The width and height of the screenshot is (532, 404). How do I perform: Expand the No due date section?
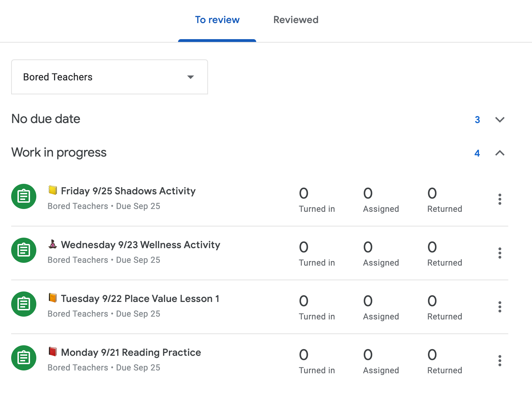tap(500, 120)
